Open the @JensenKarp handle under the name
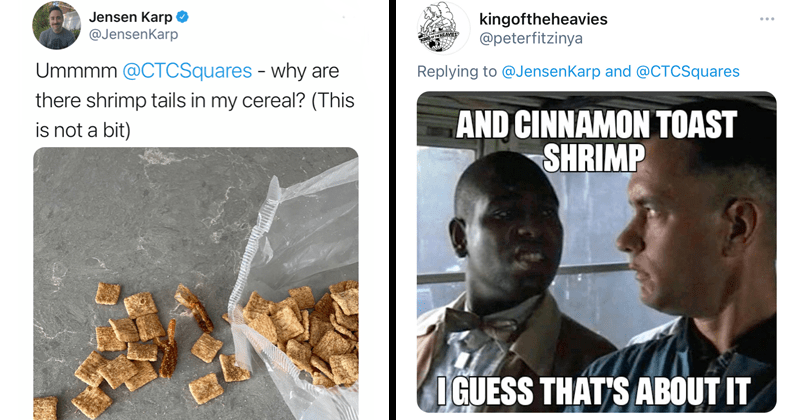The image size is (800, 420). (133, 34)
